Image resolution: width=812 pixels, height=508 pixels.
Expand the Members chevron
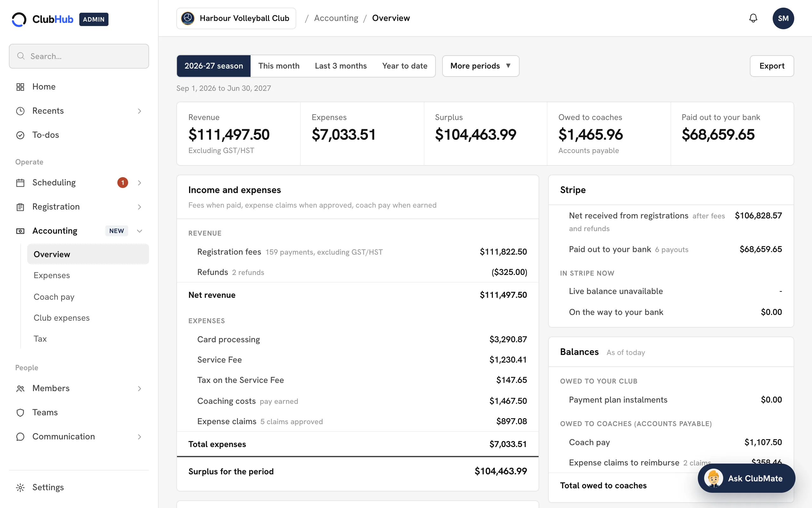coord(140,388)
